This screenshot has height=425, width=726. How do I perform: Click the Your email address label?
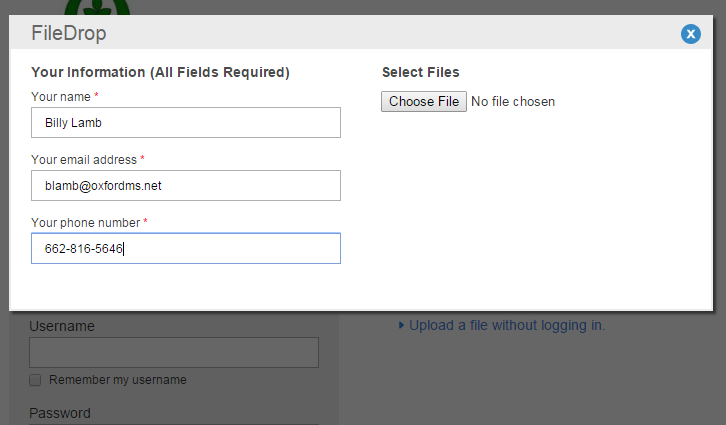point(84,159)
